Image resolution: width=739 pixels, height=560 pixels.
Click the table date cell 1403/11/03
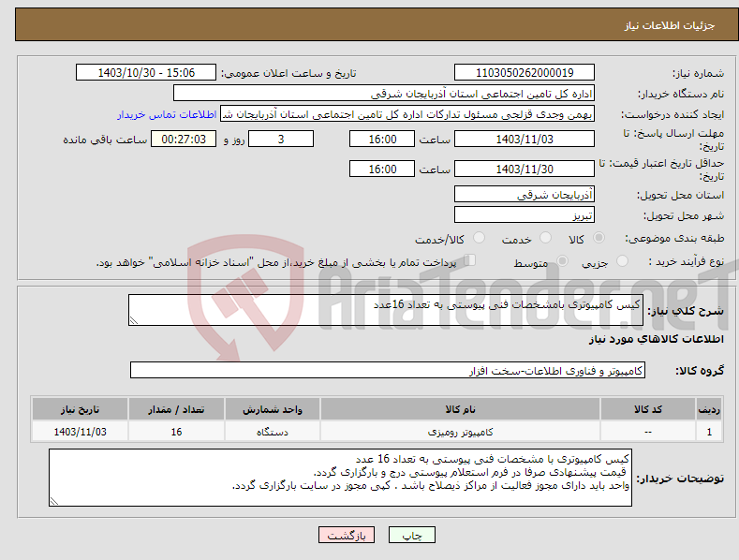click(x=81, y=432)
